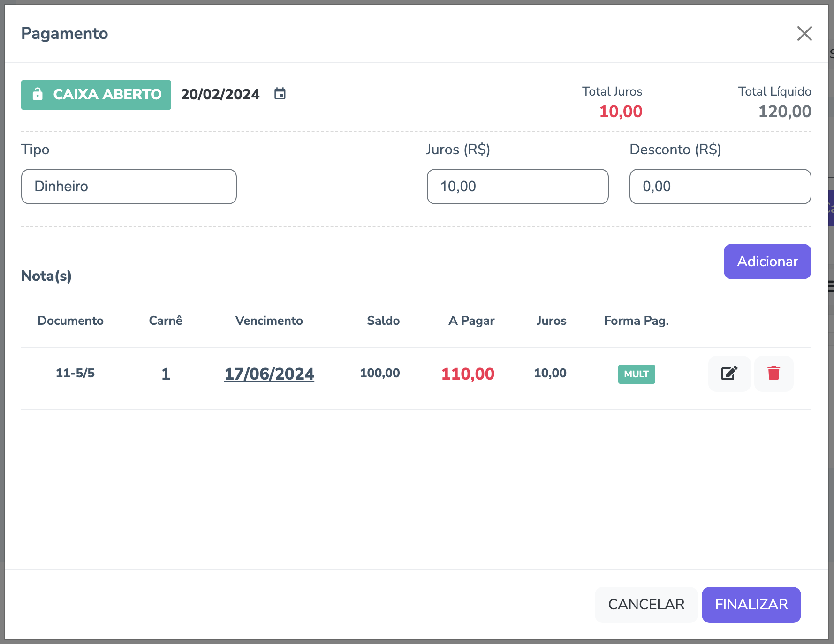This screenshot has width=834, height=644.
Task: Close the Pagamento dialog with the X
Action: point(804,33)
